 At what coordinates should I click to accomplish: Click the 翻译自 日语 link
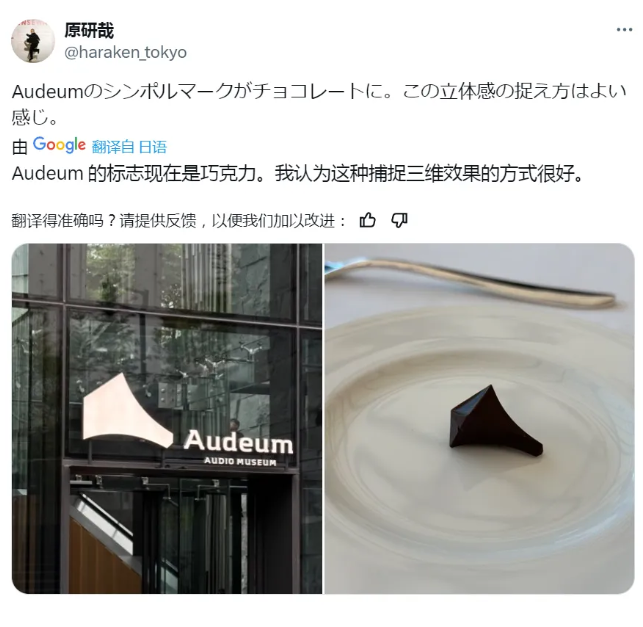(x=129, y=147)
